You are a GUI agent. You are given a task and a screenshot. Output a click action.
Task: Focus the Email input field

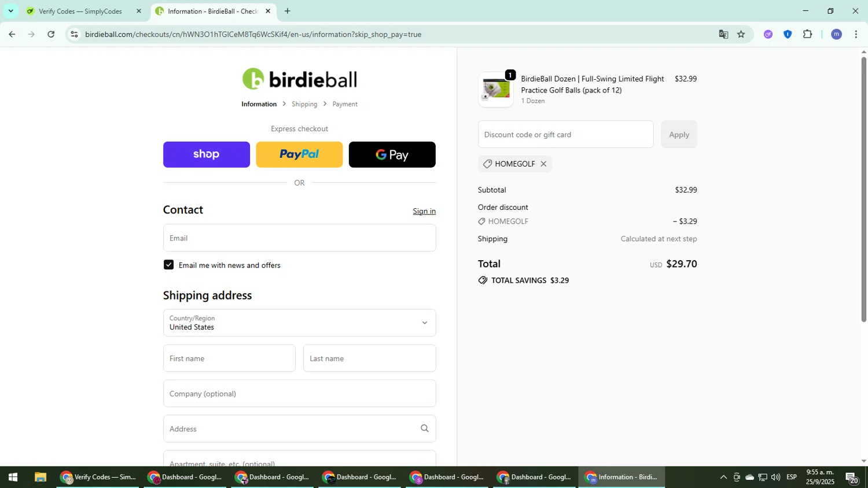click(x=299, y=238)
